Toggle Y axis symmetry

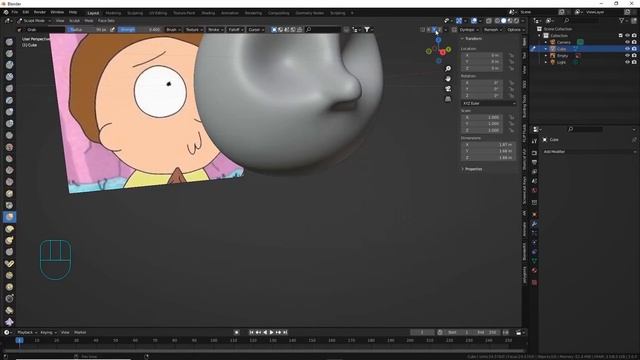(x=434, y=30)
